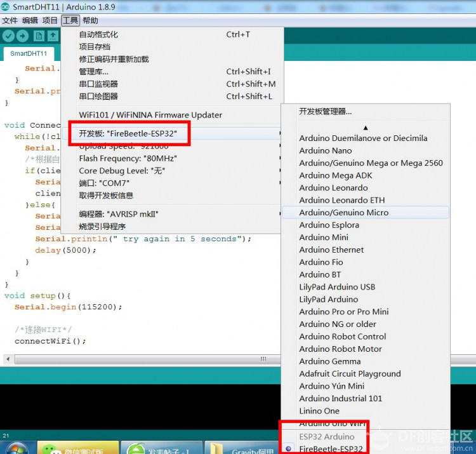Click the Serial.begin(115200) code line
476x454 pixels.
pyautogui.click(x=69, y=307)
